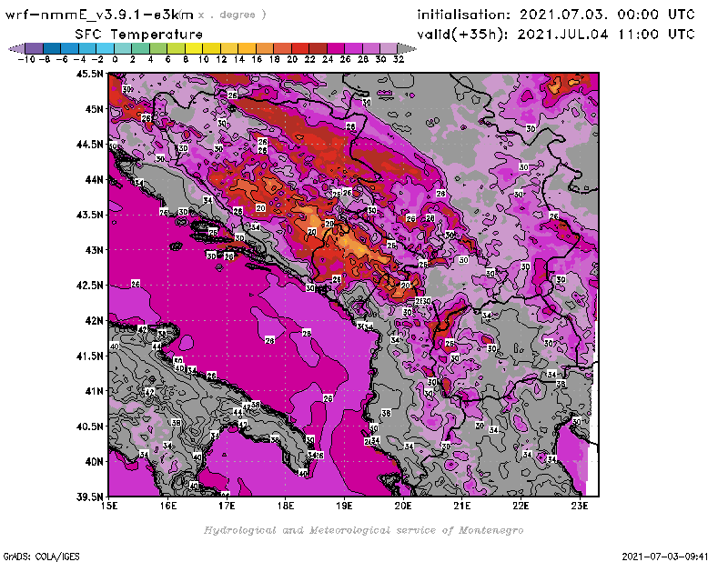Screen dimensions: 728x562
Task: Select the teal swatch between 0 and 2
Action: [123, 48]
